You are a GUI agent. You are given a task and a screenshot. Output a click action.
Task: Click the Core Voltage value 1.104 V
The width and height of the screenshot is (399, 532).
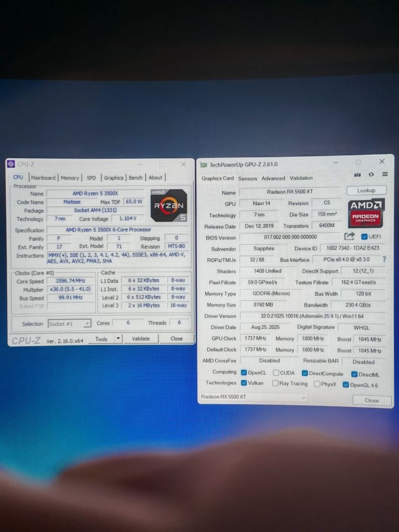coord(128,219)
